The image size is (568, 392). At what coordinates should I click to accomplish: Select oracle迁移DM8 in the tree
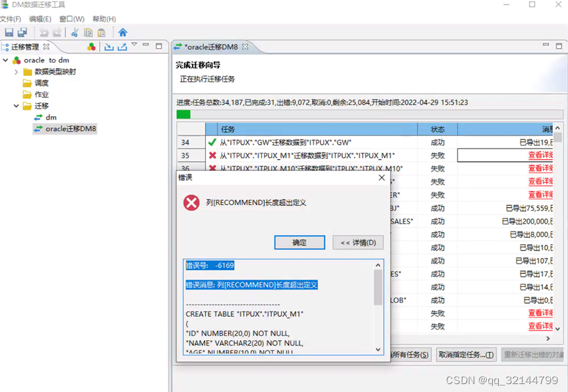pyautogui.click(x=65, y=129)
